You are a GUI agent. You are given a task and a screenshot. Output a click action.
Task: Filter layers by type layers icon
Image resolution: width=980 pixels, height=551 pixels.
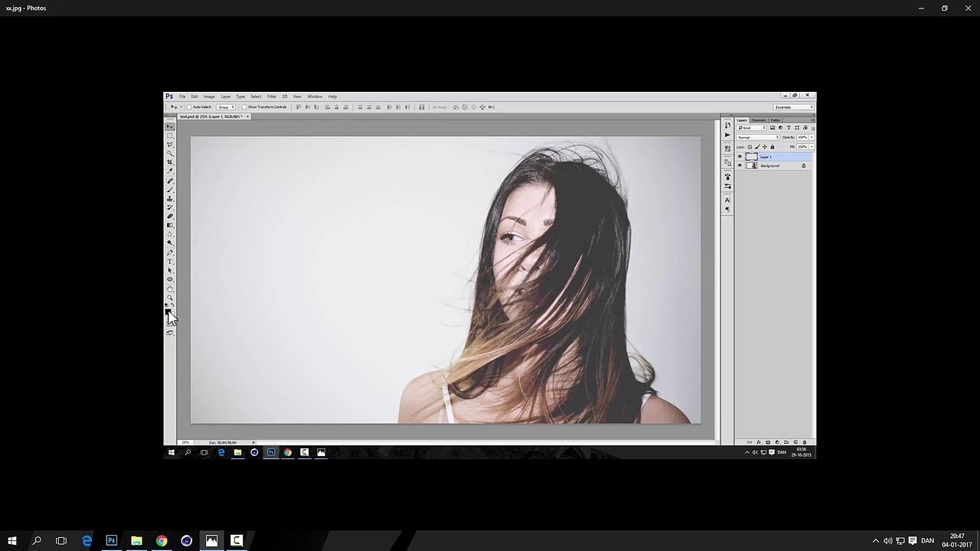click(789, 128)
